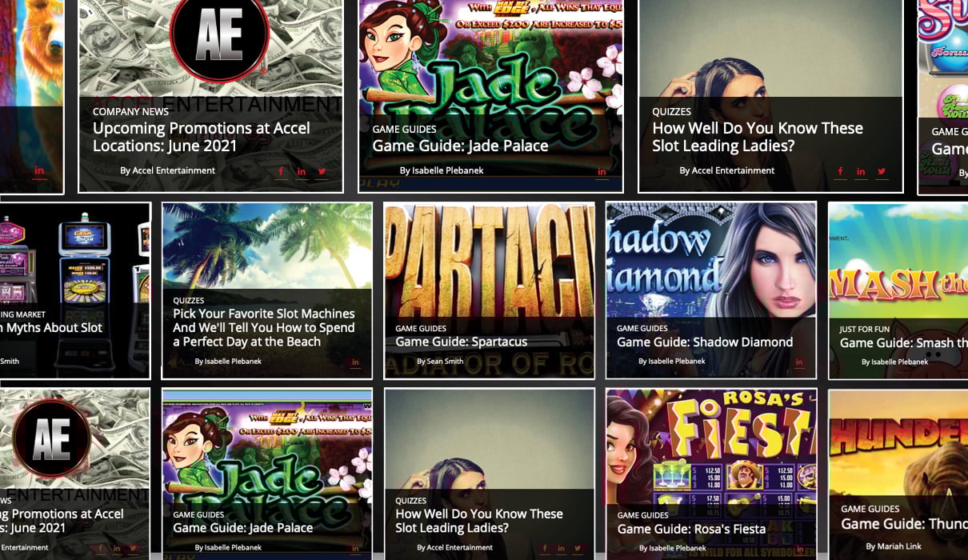Click Facebook icon on large Slot Leading Ladies card
This screenshot has width=968, height=560.
[841, 171]
